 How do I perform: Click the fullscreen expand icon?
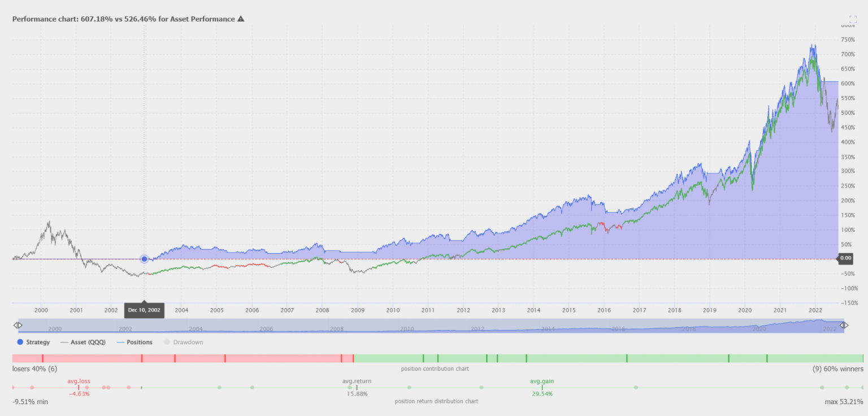(854, 19)
